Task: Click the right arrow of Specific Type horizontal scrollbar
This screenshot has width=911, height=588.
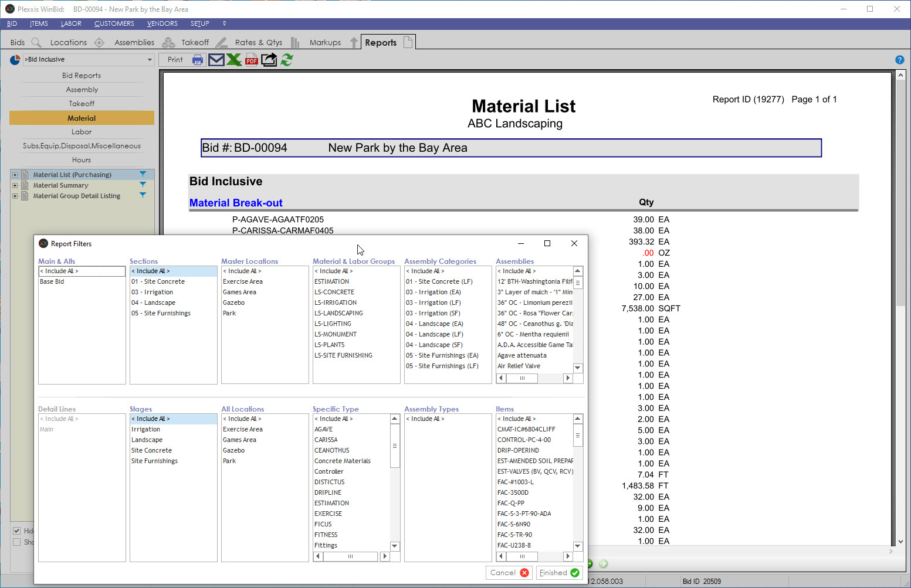Action: [x=385, y=556]
